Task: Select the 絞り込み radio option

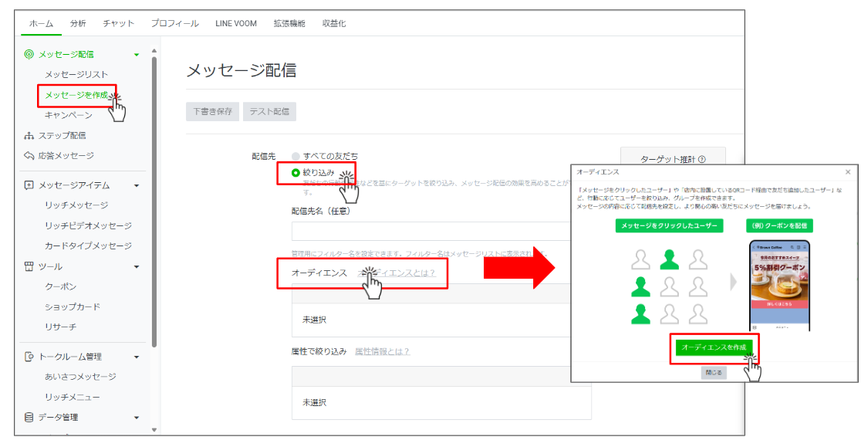Action: pos(296,173)
